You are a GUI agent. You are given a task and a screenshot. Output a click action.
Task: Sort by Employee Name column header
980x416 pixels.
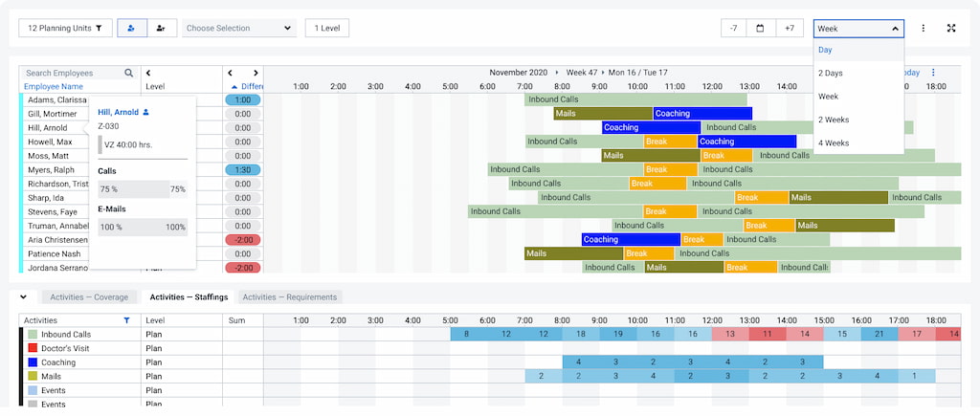(x=54, y=87)
